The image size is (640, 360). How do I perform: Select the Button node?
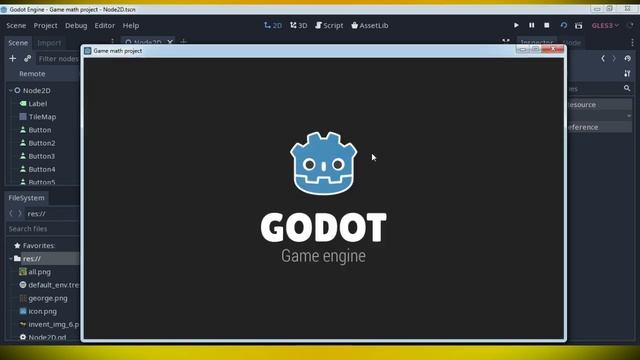click(x=40, y=130)
